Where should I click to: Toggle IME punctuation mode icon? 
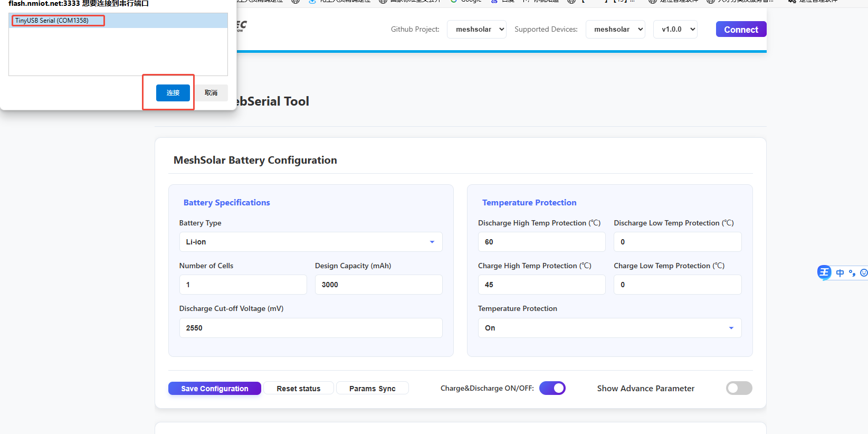pyautogui.click(x=852, y=273)
